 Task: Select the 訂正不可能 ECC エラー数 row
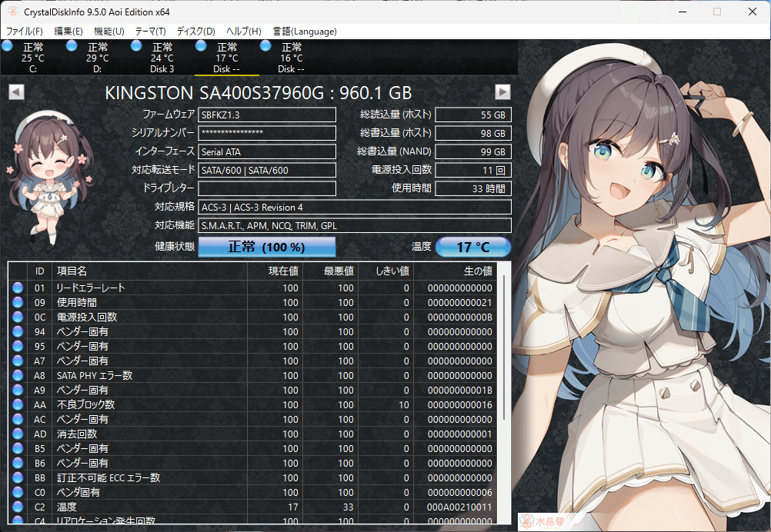click(252, 478)
